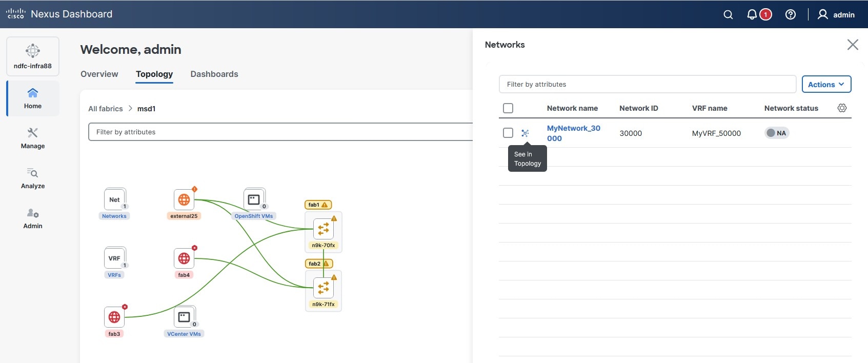This screenshot has width=868, height=363.
Task: Open the MyNetwork_30000 network link
Action: tap(574, 133)
